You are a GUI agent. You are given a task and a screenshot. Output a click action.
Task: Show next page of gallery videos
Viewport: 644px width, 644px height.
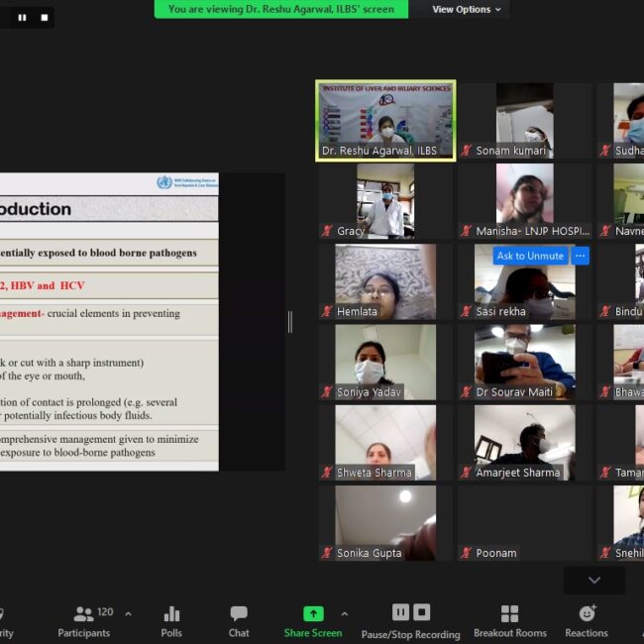[x=594, y=580]
